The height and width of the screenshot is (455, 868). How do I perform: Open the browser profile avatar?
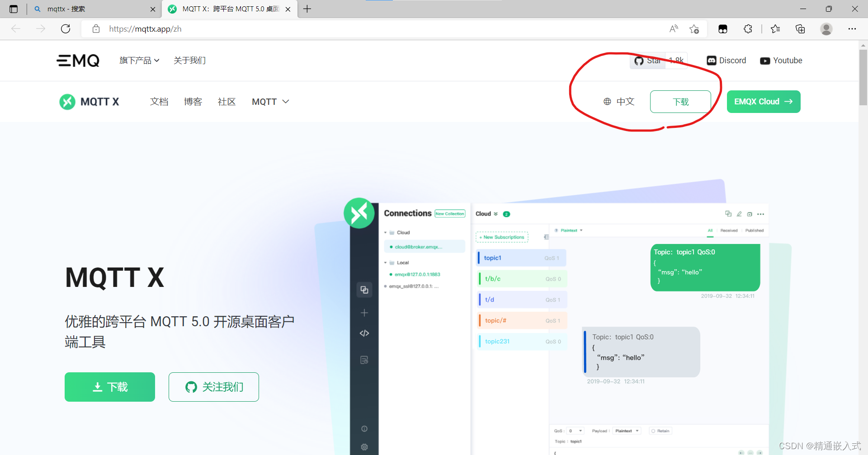(826, 29)
